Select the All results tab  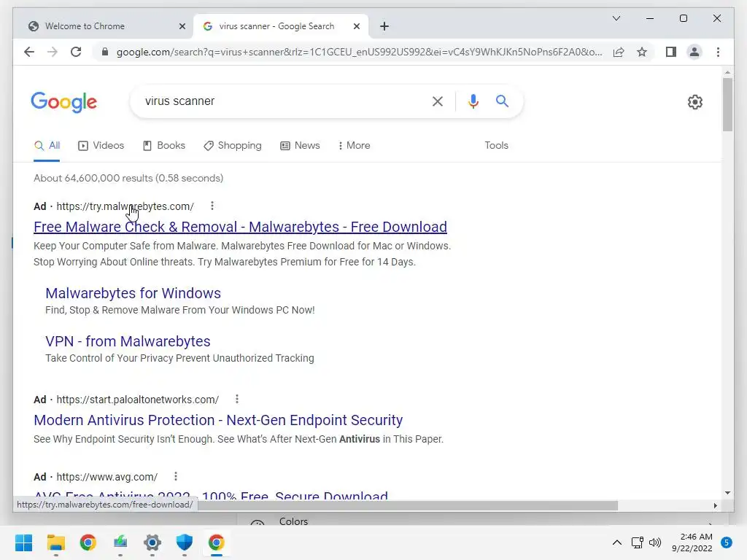pyautogui.click(x=47, y=146)
